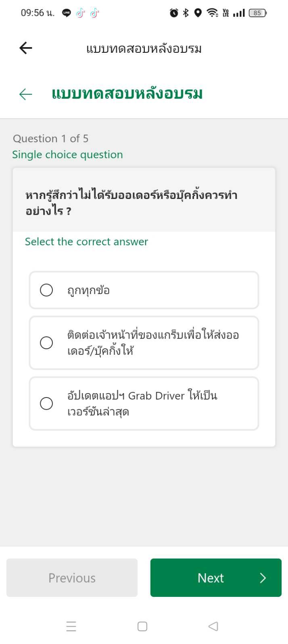Tap the battery level indicator
Viewport: 288px width, 644px height.
pos(258,13)
